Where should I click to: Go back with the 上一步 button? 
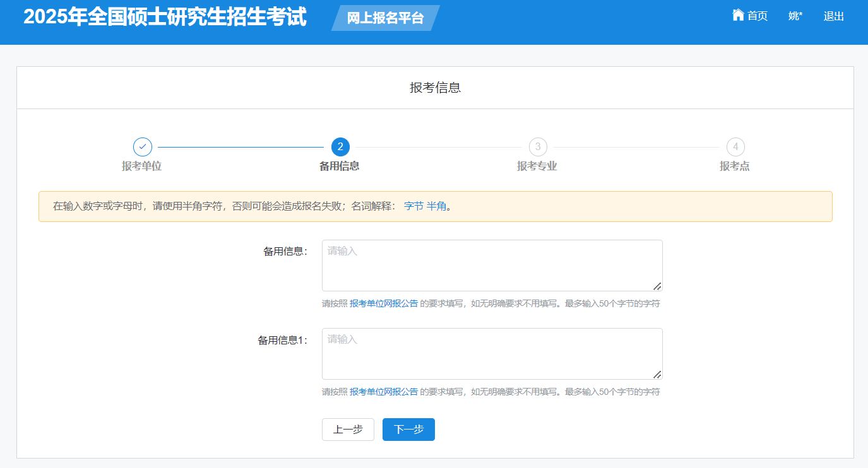point(348,430)
